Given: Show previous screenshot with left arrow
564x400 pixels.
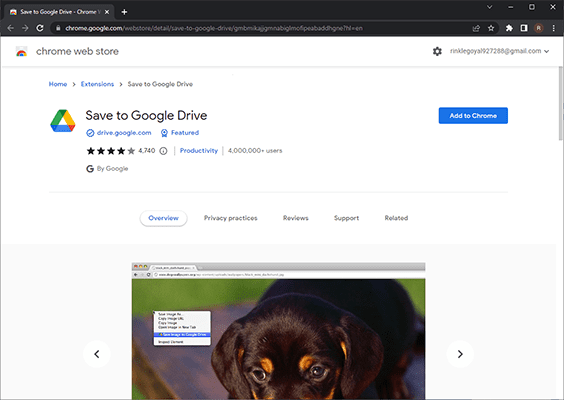Looking at the screenshot, I should (97, 354).
